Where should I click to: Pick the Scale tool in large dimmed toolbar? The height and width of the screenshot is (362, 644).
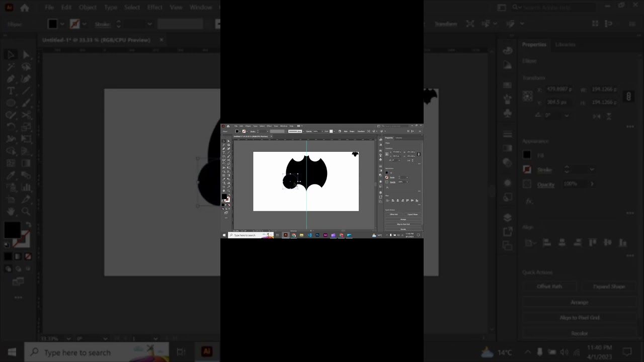pyautogui.click(x=26, y=127)
